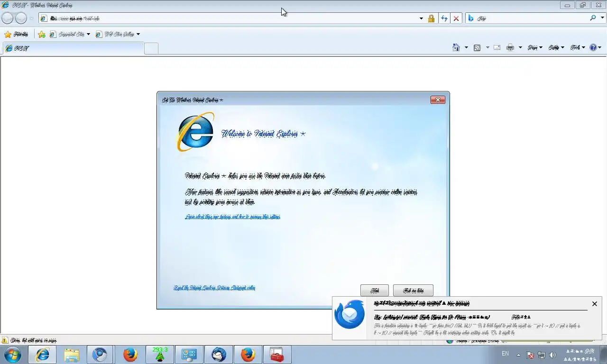Click the Home page icon
This screenshot has width=607, height=364.
(x=456, y=47)
